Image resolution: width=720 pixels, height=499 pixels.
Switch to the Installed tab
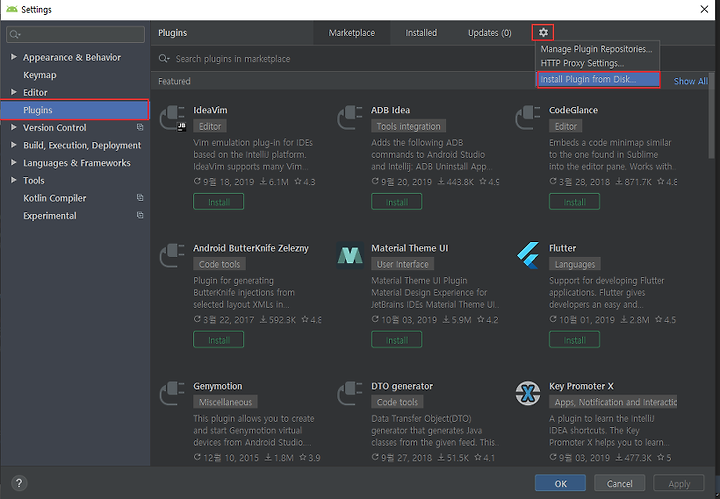tap(421, 33)
